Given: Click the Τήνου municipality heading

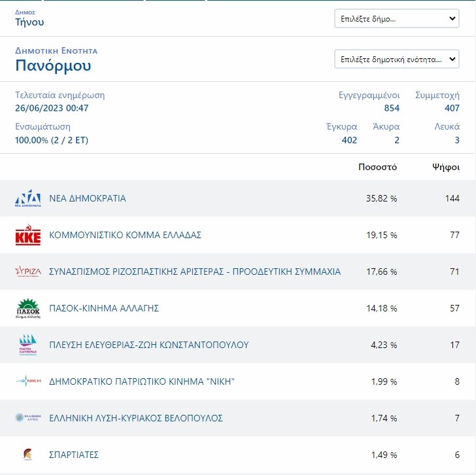Looking at the screenshot, I should pyautogui.click(x=29, y=22).
